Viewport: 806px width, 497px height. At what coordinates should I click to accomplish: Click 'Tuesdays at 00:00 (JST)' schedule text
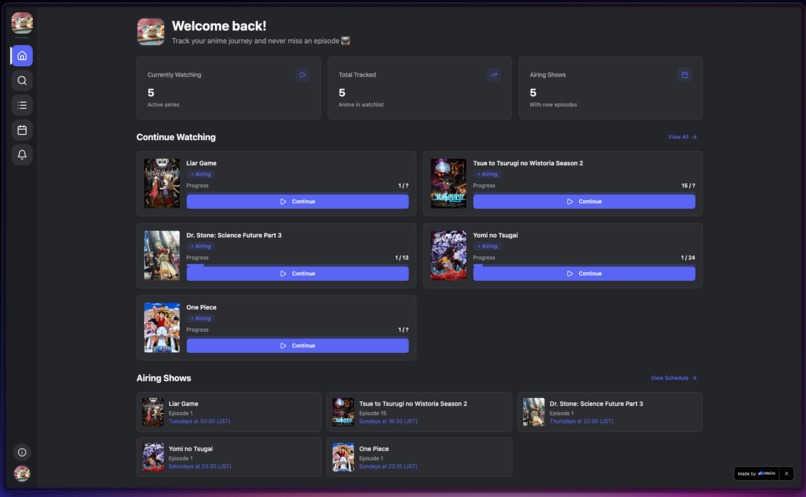199,421
